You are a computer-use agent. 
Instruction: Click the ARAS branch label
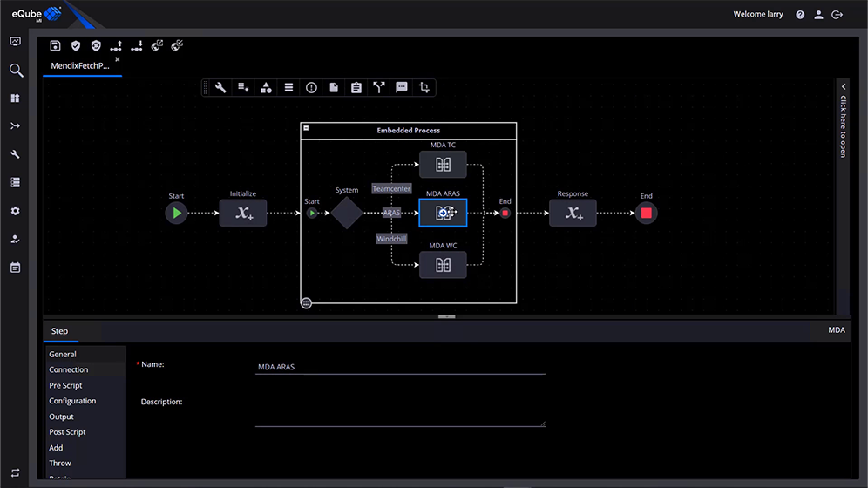coord(391,213)
